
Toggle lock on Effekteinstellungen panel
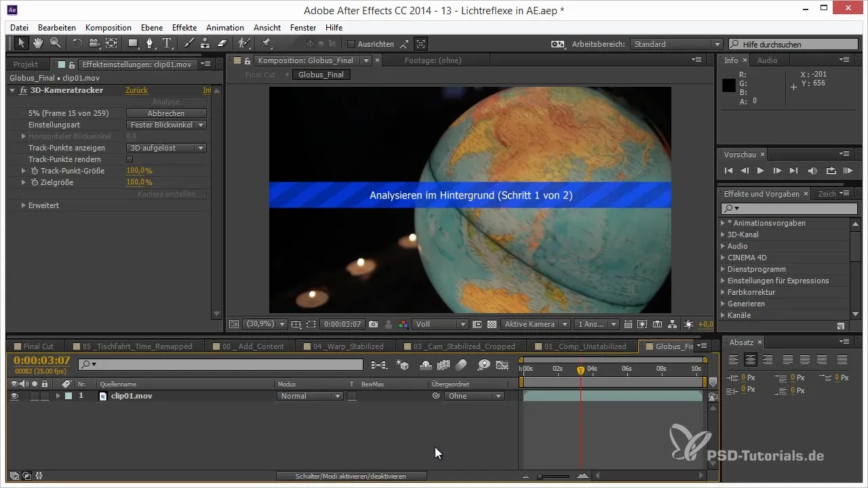(73, 64)
